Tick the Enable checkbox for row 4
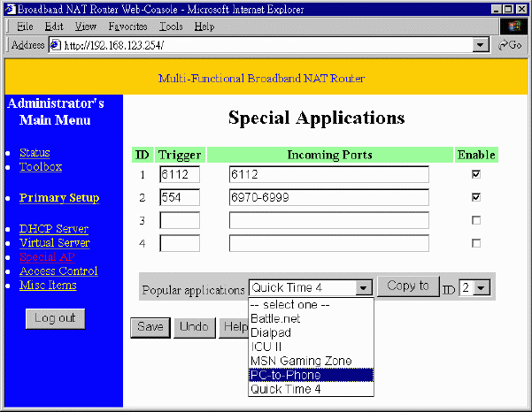532x412 pixels. tap(476, 243)
